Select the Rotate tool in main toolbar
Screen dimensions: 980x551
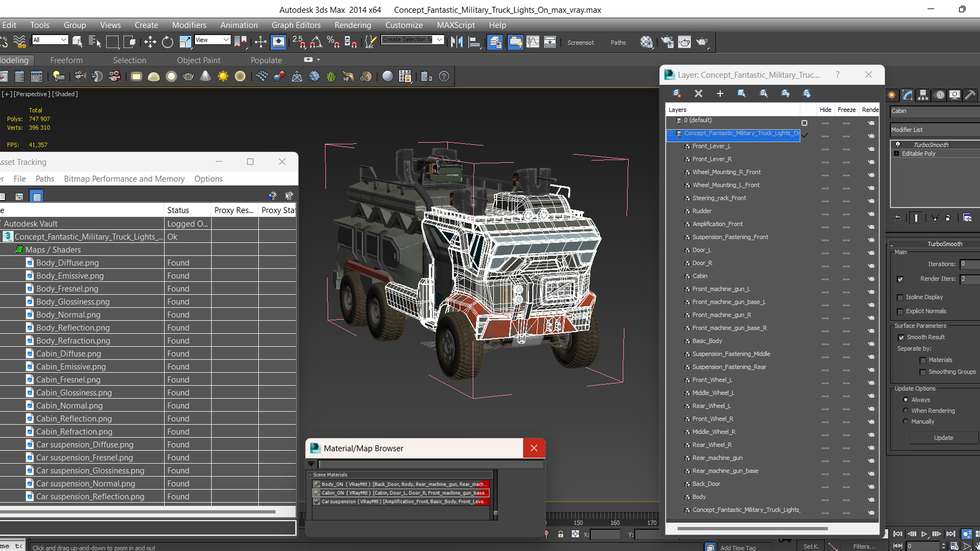pos(167,42)
